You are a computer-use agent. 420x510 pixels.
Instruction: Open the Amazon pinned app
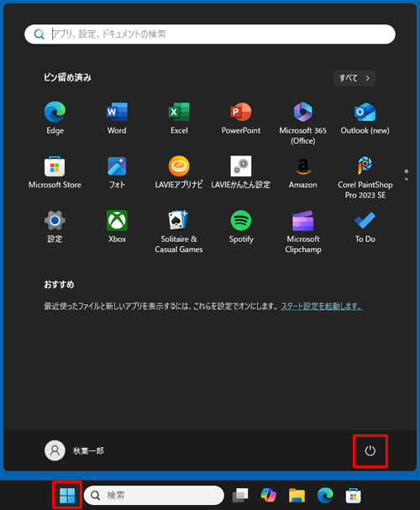tap(303, 172)
